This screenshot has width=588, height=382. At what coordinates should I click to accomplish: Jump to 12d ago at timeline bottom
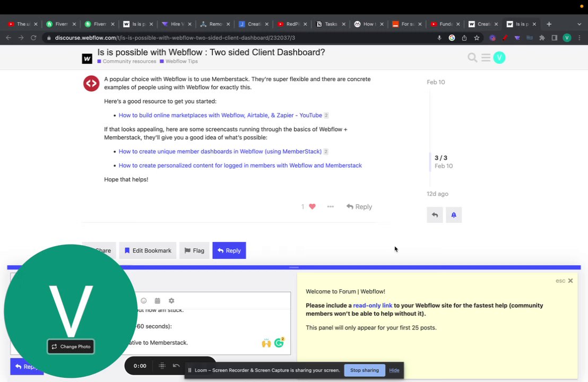[x=437, y=194]
